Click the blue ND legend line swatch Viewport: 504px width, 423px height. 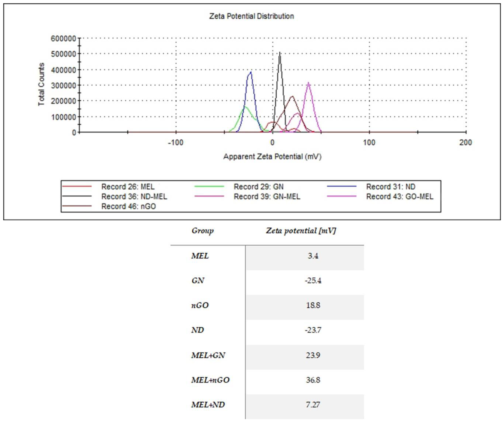(x=342, y=186)
